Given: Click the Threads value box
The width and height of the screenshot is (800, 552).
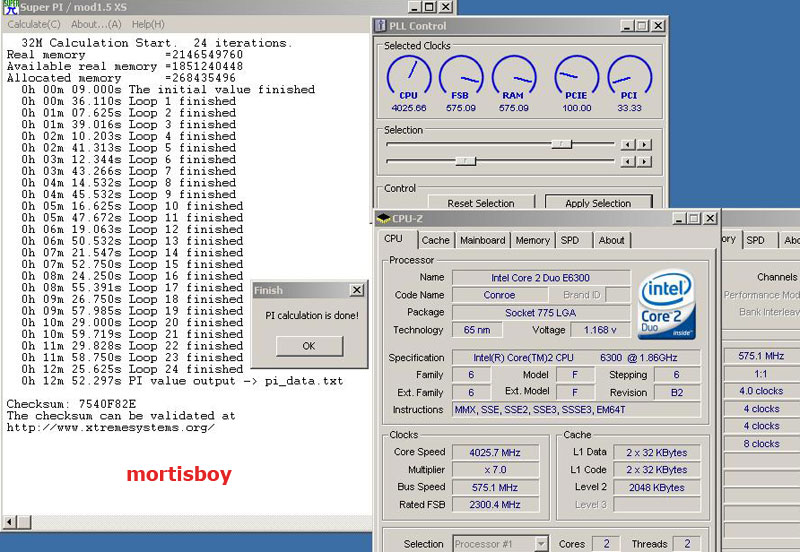Looking at the screenshot, I should click(687, 544).
